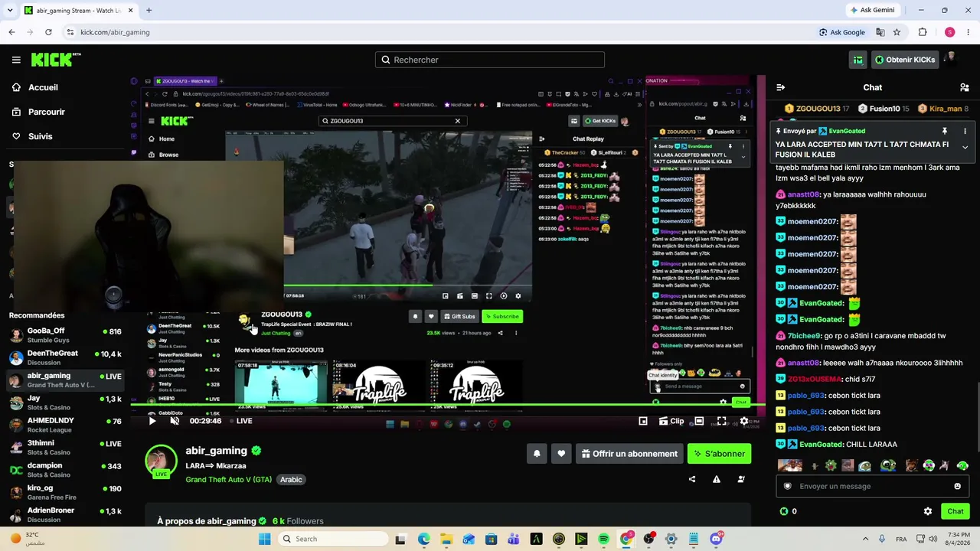Image resolution: width=980 pixels, height=551 pixels.
Task: Open chat identity badge icon in input
Action: pyautogui.click(x=788, y=486)
